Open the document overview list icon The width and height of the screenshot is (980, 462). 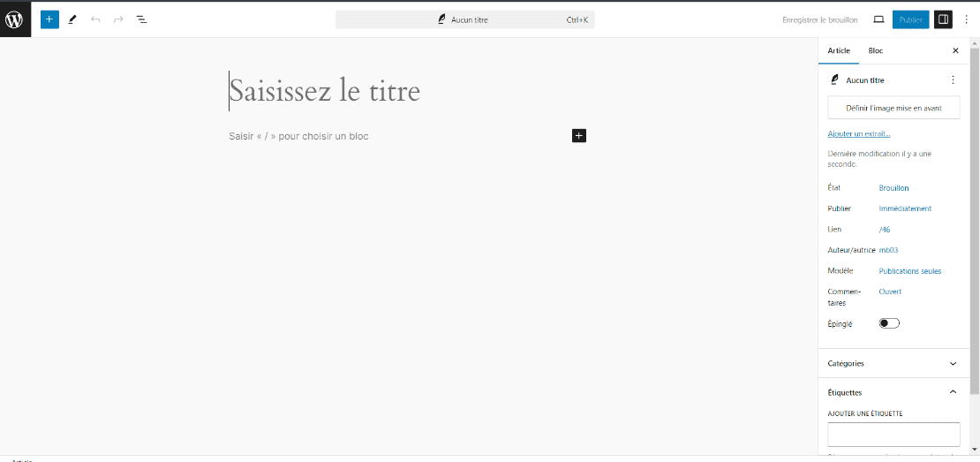tap(142, 19)
